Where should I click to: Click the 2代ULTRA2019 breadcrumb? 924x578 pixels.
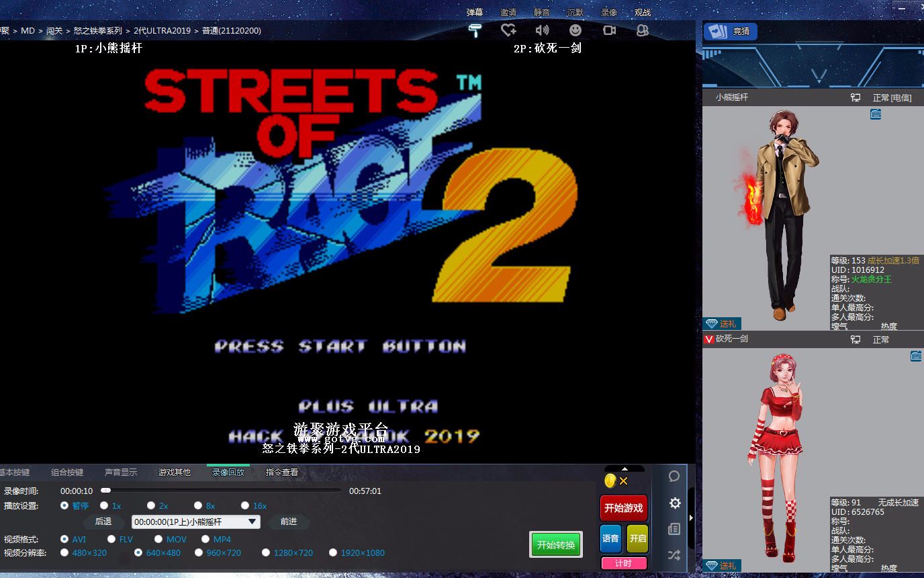162,30
